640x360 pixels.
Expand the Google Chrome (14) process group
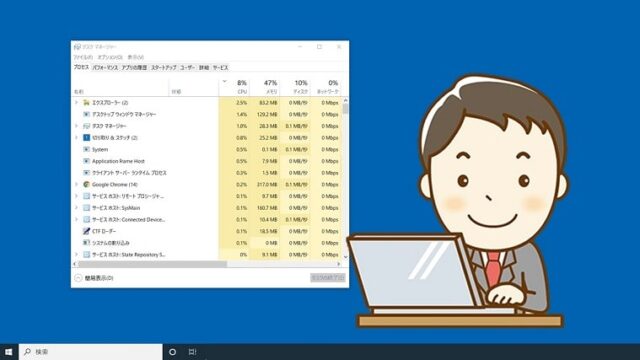click(76, 184)
